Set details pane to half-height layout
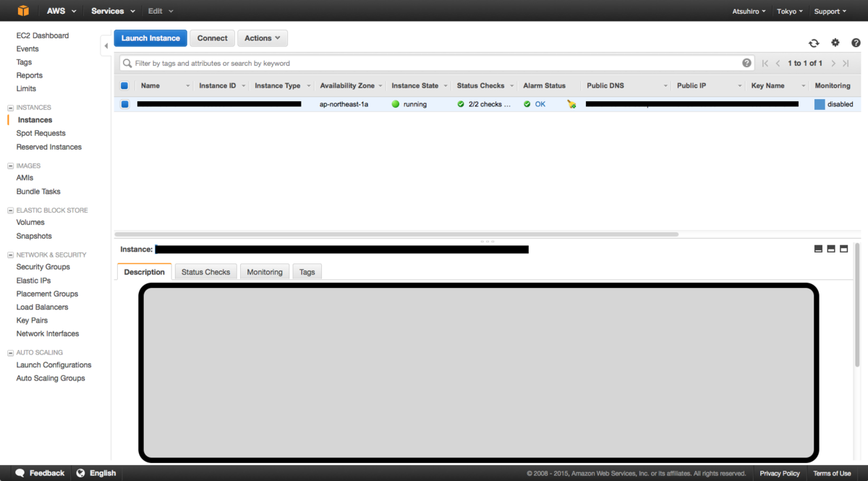Viewport: 868px width, 481px height. point(831,249)
